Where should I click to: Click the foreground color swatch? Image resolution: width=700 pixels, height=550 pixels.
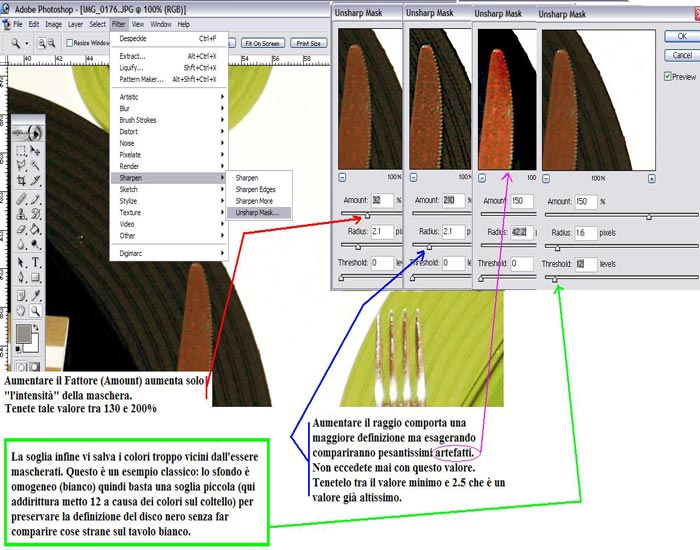coord(24,334)
